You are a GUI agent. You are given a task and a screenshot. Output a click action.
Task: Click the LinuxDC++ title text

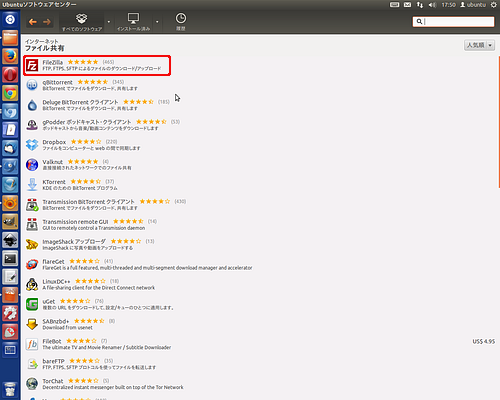point(56,281)
